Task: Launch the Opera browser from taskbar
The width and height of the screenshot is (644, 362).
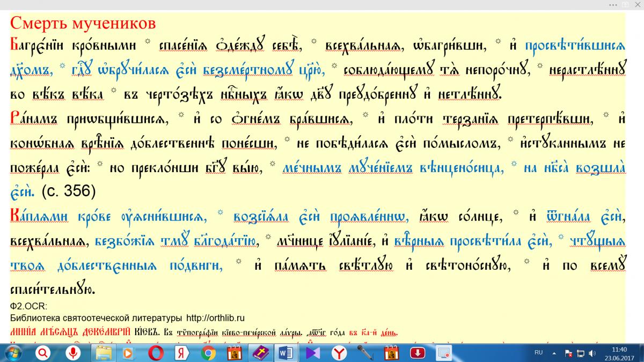Action: (156, 352)
